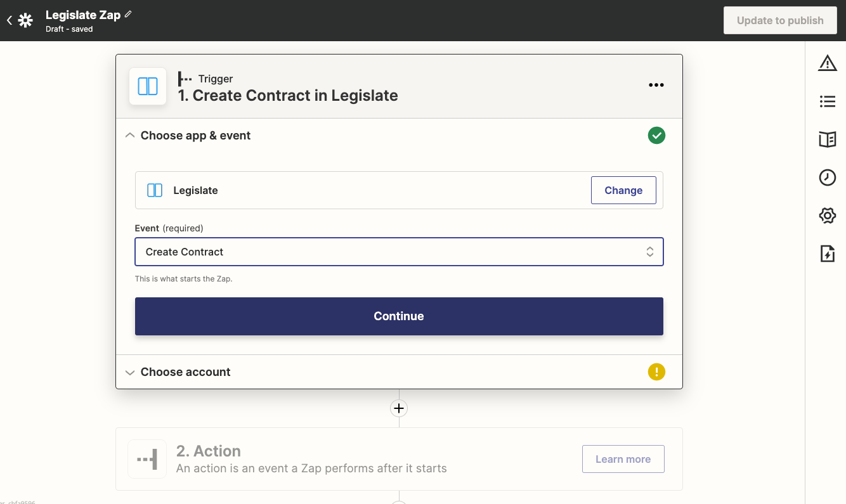The width and height of the screenshot is (846, 504).
Task: Rename the Zap with pencil icon
Action: click(x=128, y=14)
